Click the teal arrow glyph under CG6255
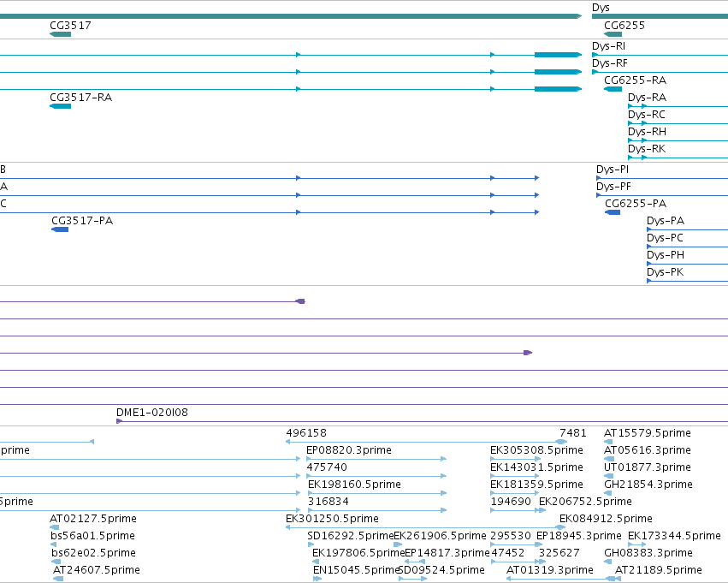The width and height of the screenshot is (728, 583). [613, 34]
